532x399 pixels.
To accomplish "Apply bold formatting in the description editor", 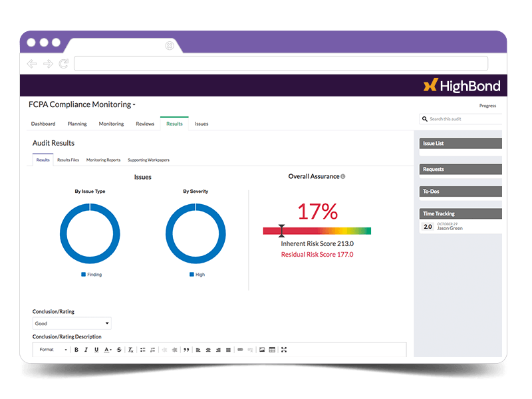I will click(x=76, y=350).
